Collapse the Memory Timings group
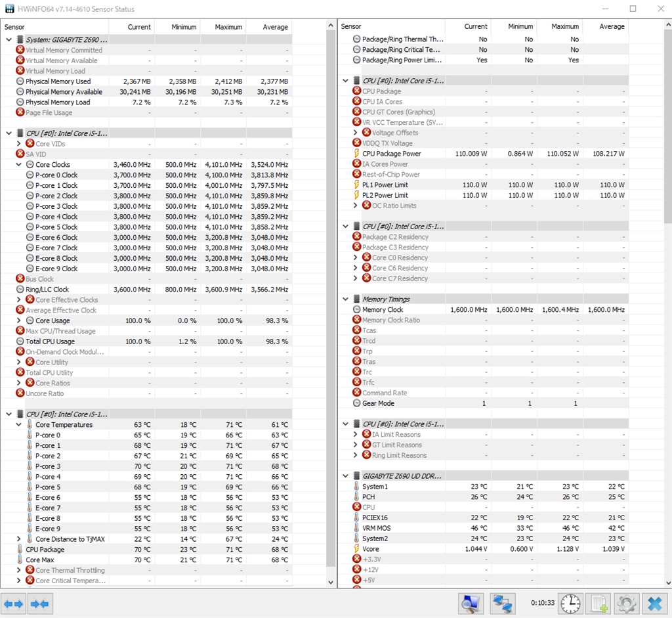Viewport: 672px width, 618px height. [x=345, y=299]
